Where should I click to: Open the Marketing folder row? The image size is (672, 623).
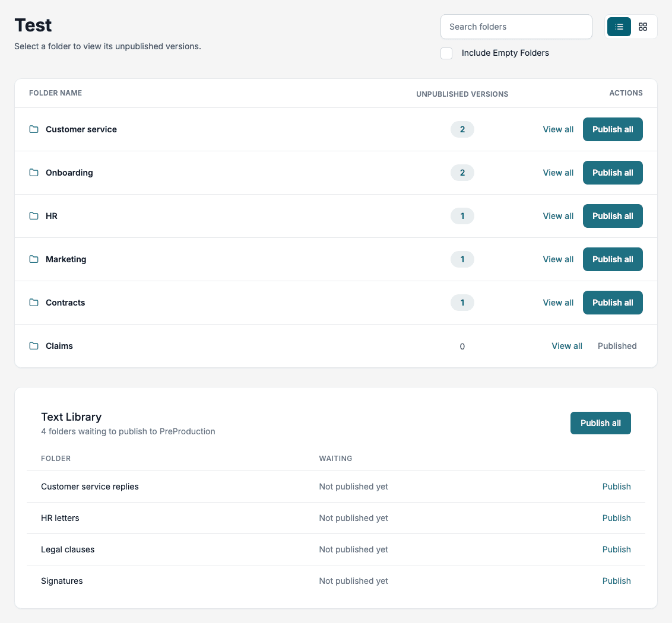click(335, 259)
